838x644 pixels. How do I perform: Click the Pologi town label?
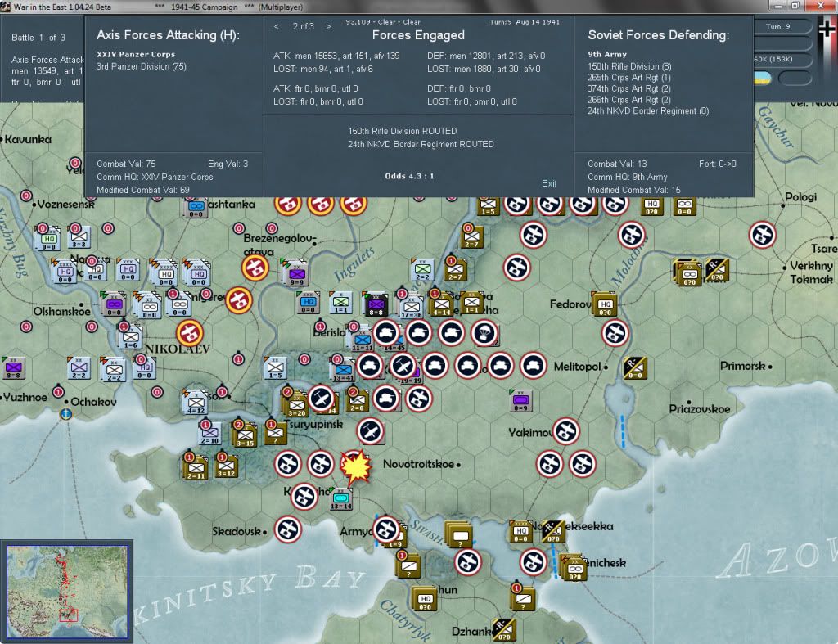pos(800,196)
